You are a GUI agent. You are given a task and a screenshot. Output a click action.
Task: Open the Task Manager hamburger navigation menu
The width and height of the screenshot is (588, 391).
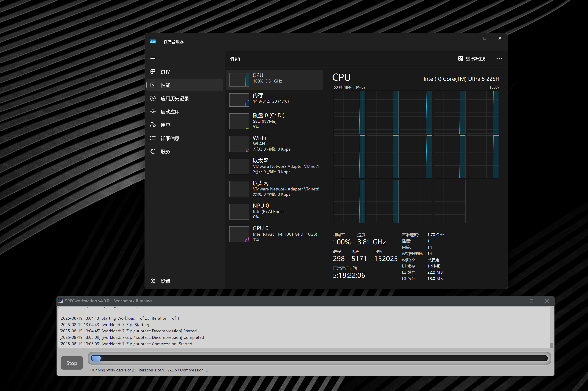[153, 58]
